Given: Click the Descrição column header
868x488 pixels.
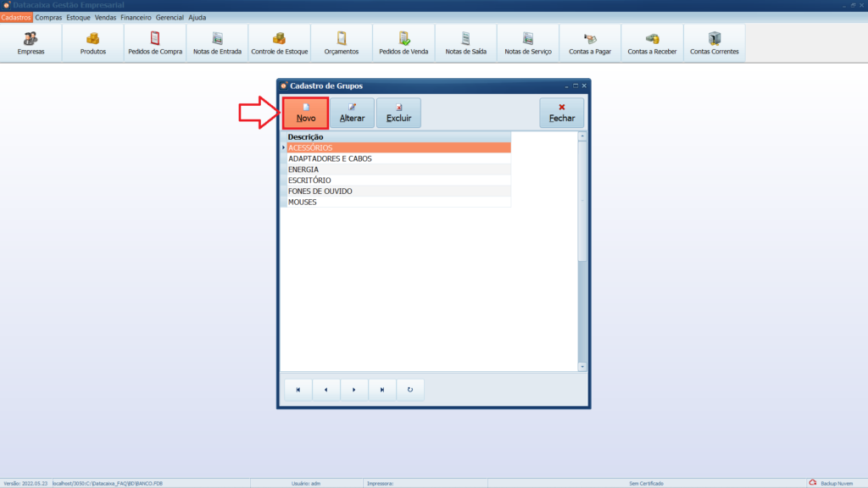Looking at the screenshot, I should [x=398, y=136].
